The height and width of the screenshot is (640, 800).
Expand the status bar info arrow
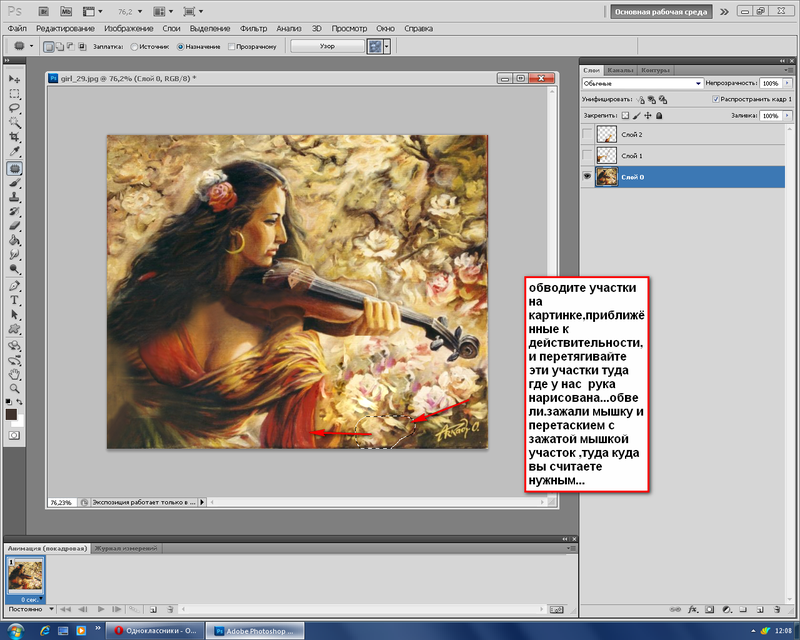(x=202, y=502)
